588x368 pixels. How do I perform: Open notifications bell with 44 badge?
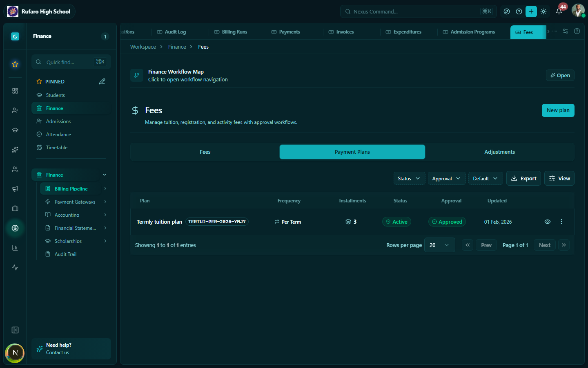point(559,11)
